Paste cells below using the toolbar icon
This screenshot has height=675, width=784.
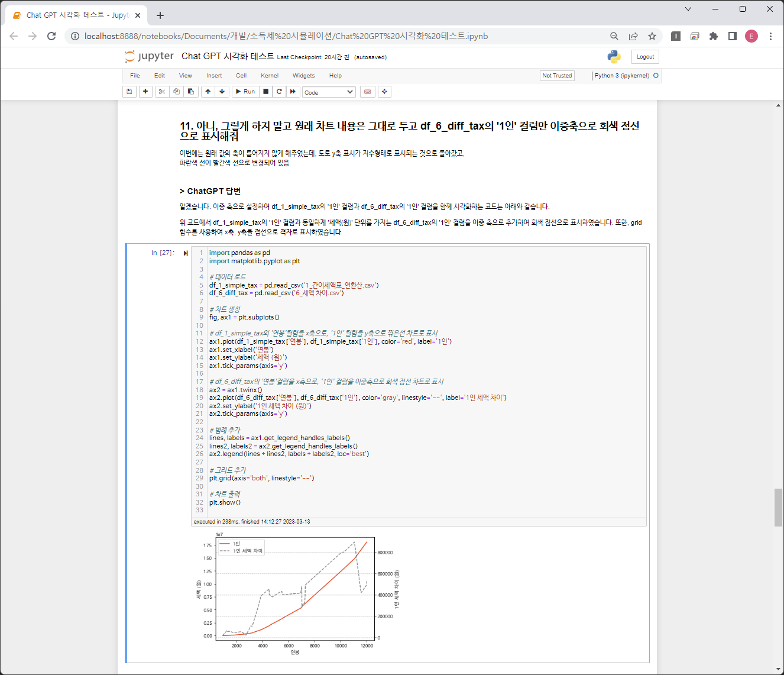[x=190, y=92]
